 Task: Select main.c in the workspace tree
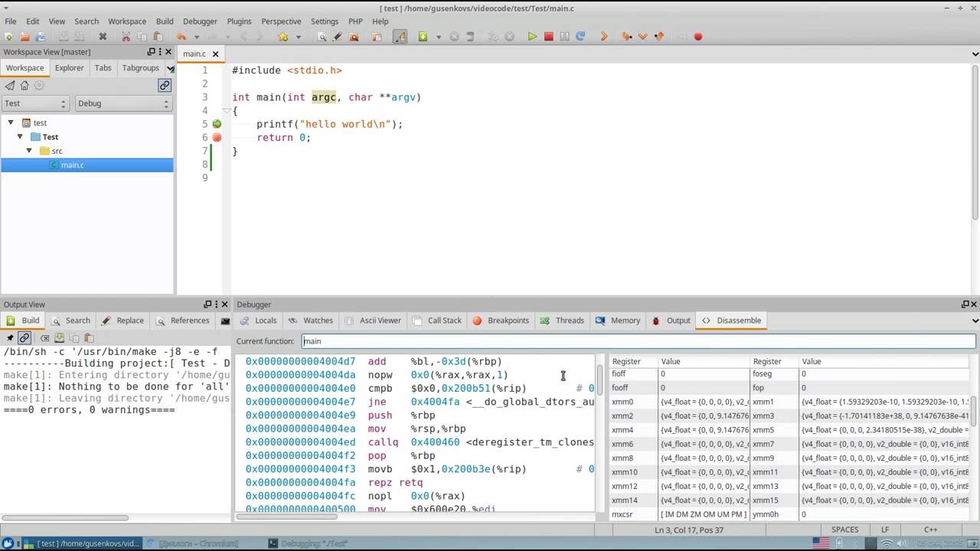[x=72, y=165]
